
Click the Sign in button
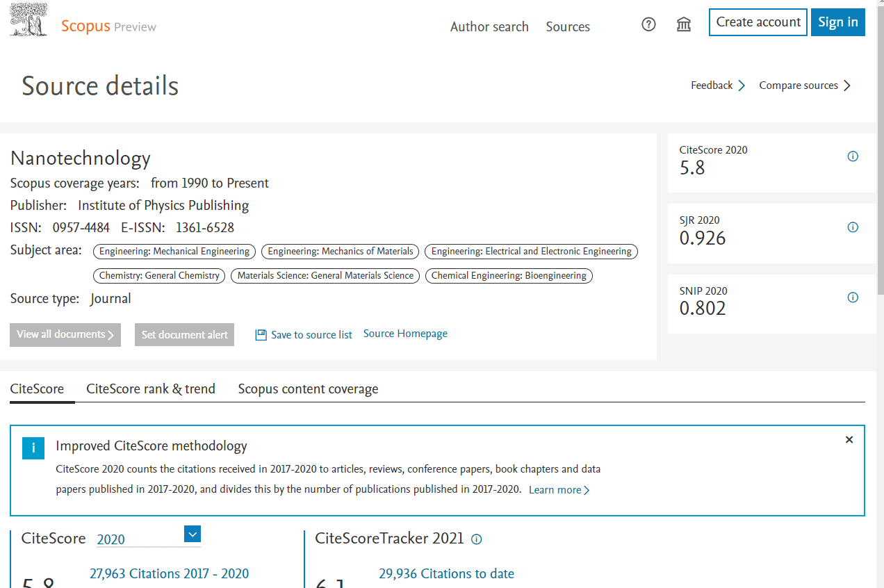tap(838, 22)
